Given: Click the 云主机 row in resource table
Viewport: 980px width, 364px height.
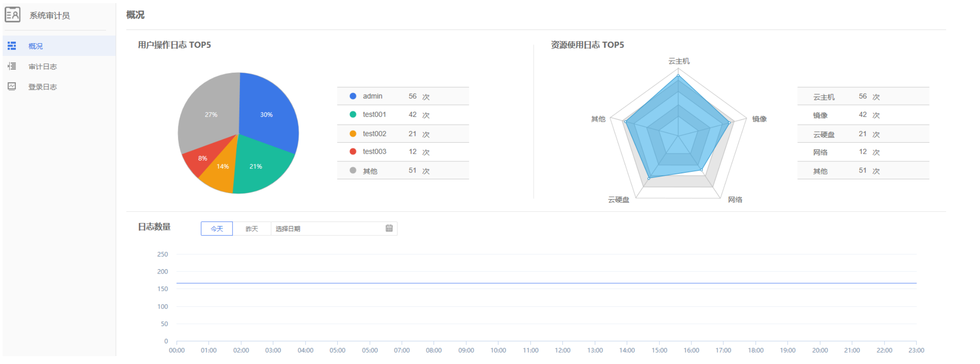Looking at the screenshot, I should tap(863, 96).
